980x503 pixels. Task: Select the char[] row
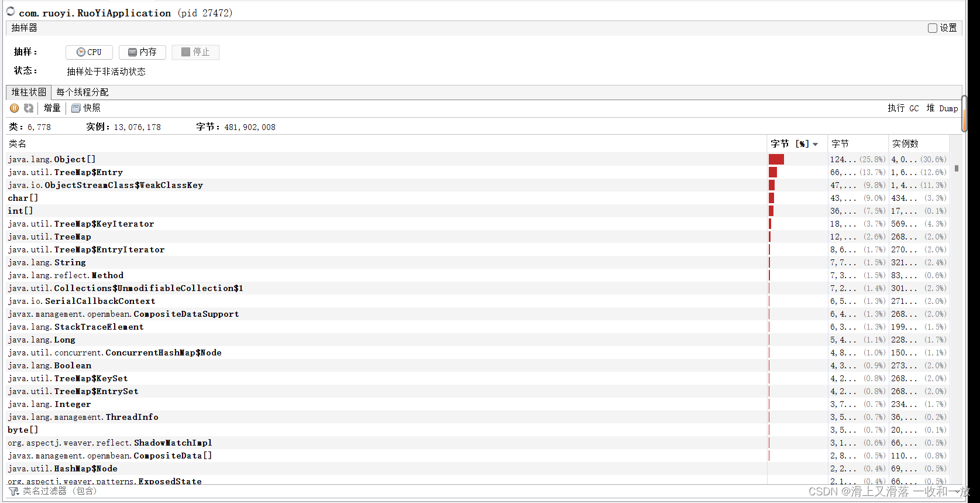(x=477, y=198)
